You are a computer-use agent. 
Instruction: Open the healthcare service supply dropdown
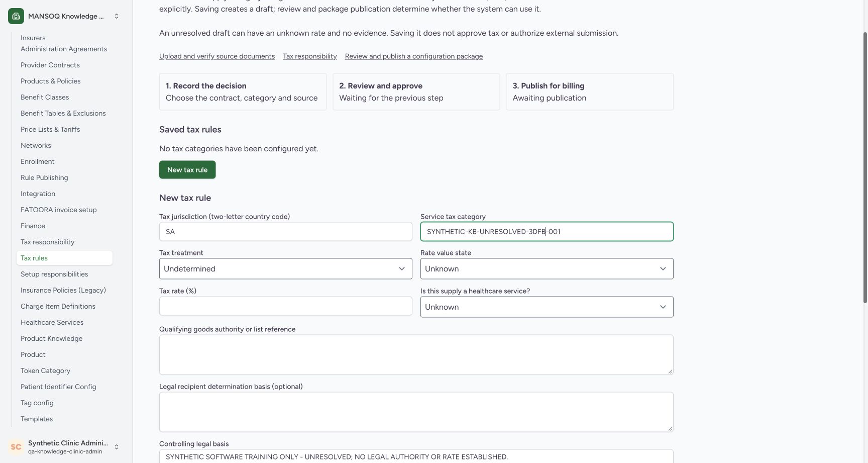547,307
